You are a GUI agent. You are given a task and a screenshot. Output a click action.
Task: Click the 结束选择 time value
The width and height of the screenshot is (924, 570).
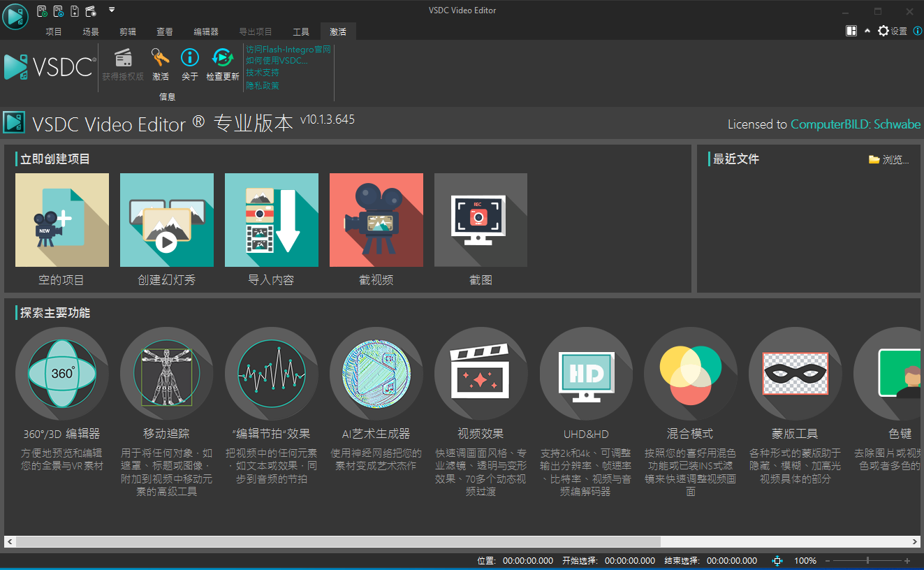[732, 560]
